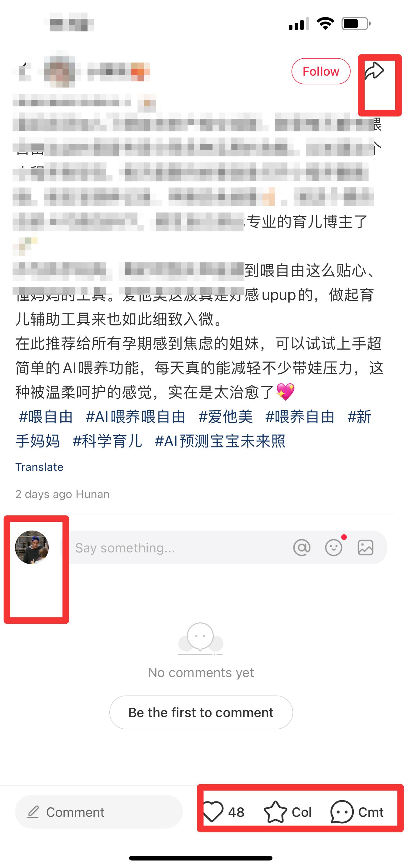Tap the share arrow icon
Screen dimensions: 404x868
pyautogui.click(x=374, y=71)
